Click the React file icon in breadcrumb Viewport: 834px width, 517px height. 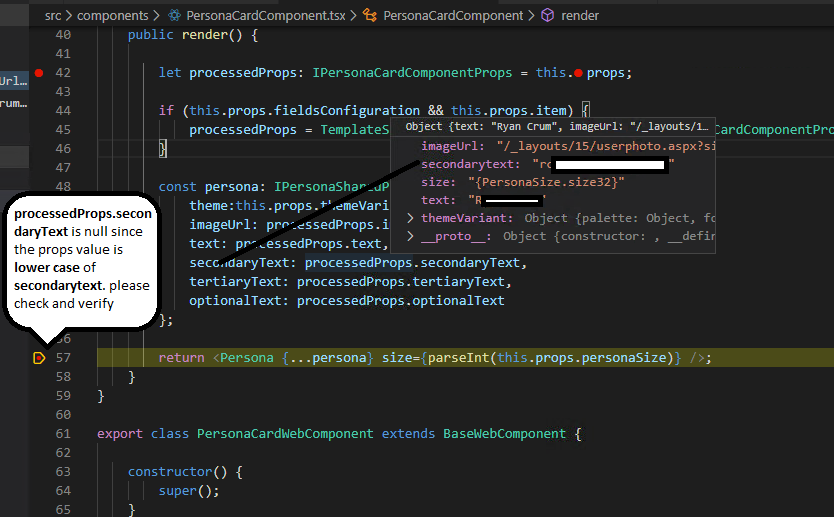[x=174, y=15]
